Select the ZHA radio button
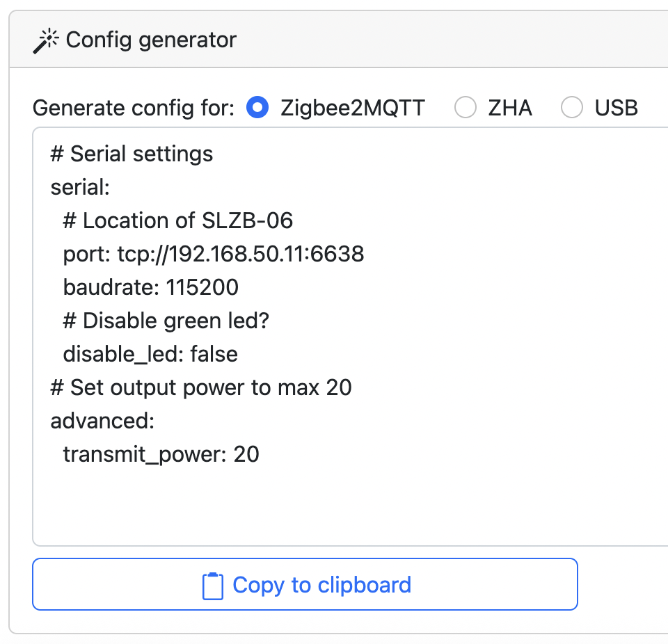Screen dimensions: 668x644 click(x=465, y=108)
